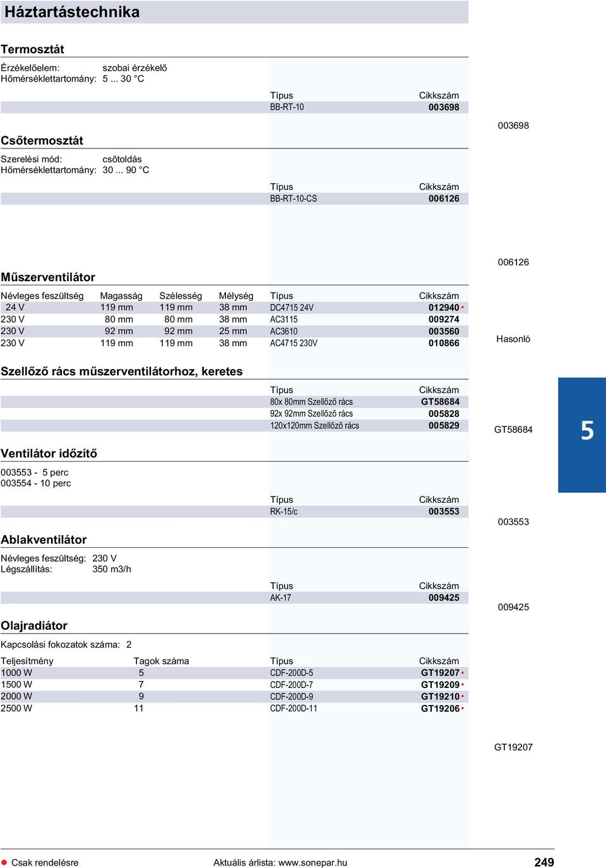The width and height of the screenshot is (606, 868).
Task: Click article number GT19207 in table
Action: [440, 673]
